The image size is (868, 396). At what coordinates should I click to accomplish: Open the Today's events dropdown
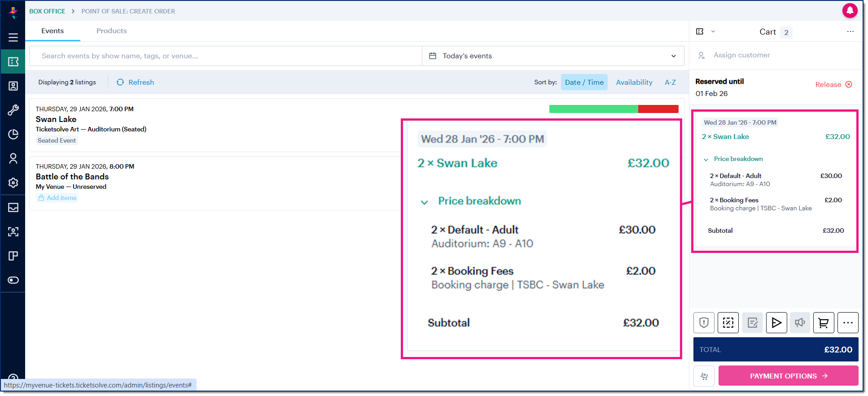pyautogui.click(x=553, y=56)
